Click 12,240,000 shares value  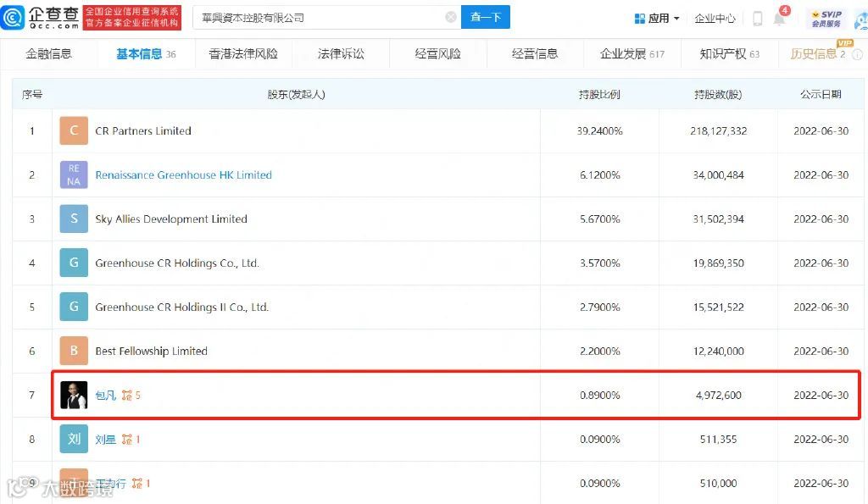718,352
